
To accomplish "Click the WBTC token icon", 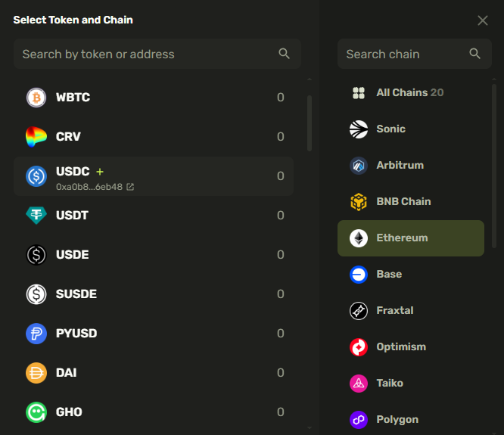I will (36, 98).
